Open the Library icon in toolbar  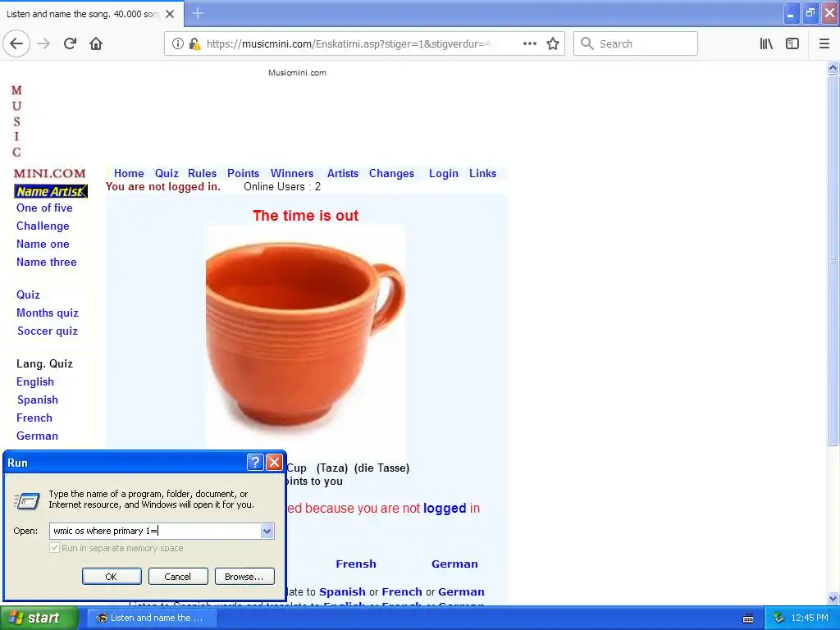point(766,43)
